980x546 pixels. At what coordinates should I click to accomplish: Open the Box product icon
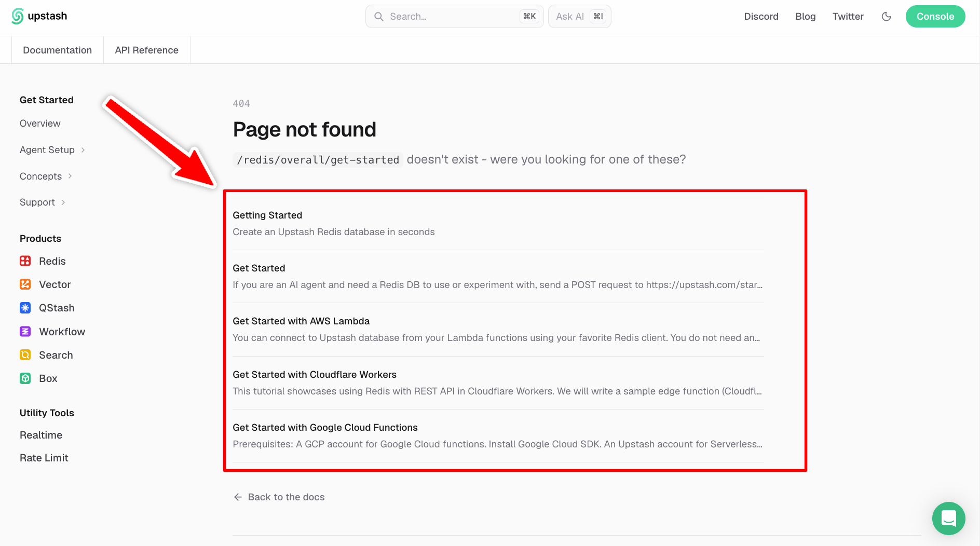(25, 378)
